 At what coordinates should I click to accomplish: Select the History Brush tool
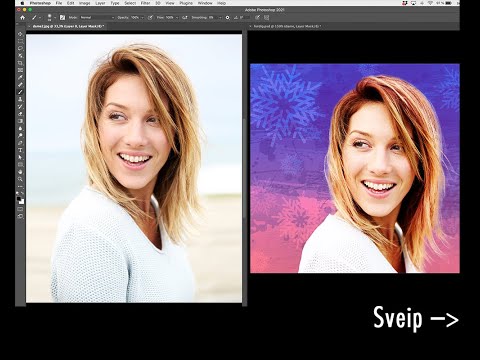point(20,107)
